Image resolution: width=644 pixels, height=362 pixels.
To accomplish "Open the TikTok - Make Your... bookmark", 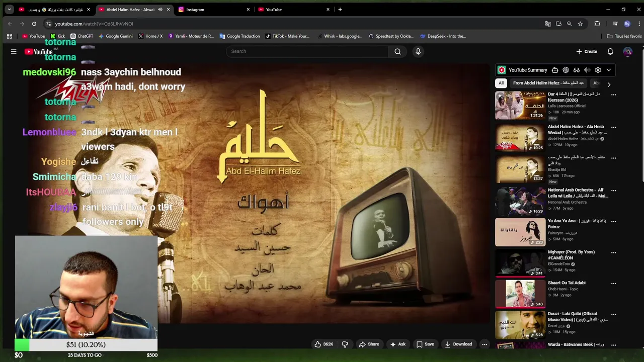I will (x=287, y=36).
